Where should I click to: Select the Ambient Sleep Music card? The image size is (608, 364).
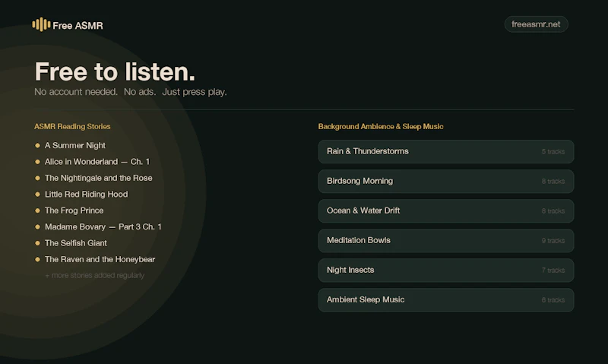[x=446, y=299]
